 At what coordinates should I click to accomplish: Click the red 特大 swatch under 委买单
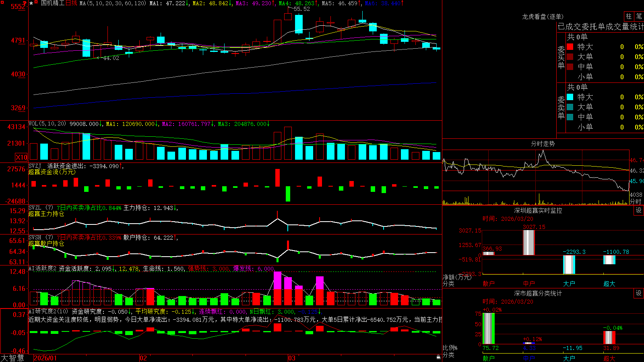click(570, 47)
